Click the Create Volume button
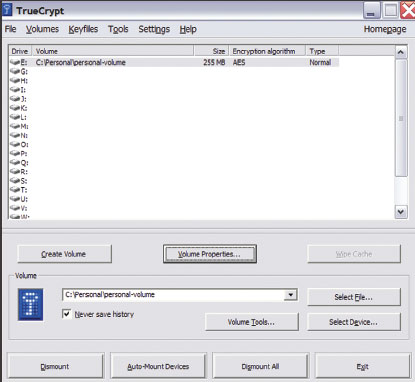Image resolution: width=415 pixels, height=382 pixels. click(64, 254)
